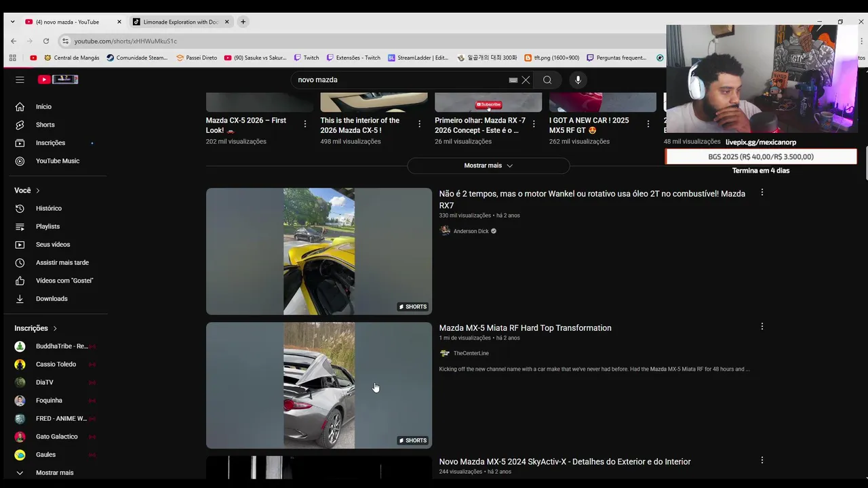868x488 pixels.
Task: Go back in browser
Action: tap(13, 41)
